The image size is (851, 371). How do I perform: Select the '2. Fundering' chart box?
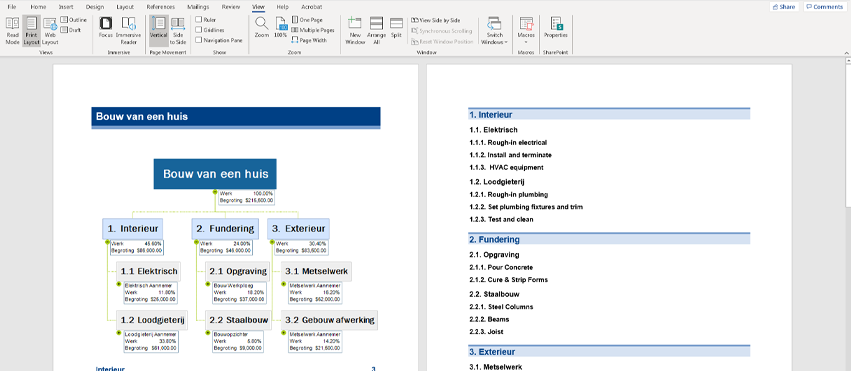coord(225,229)
